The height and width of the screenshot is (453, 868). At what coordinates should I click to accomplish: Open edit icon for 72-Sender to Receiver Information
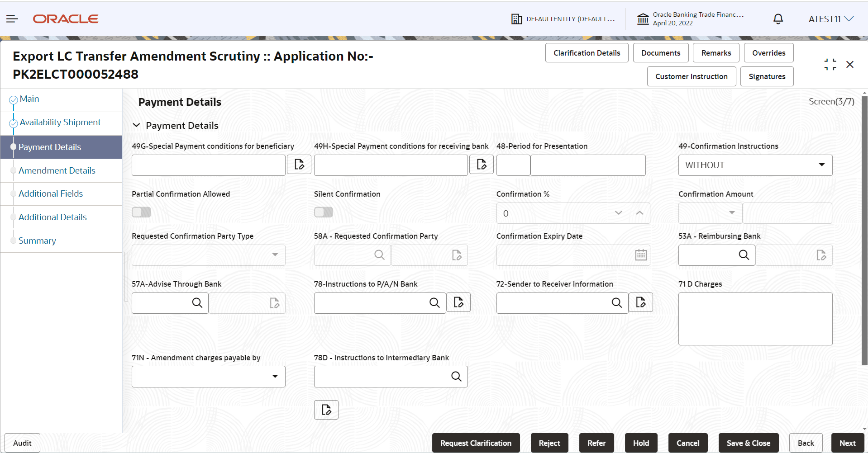(x=640, y=302)
